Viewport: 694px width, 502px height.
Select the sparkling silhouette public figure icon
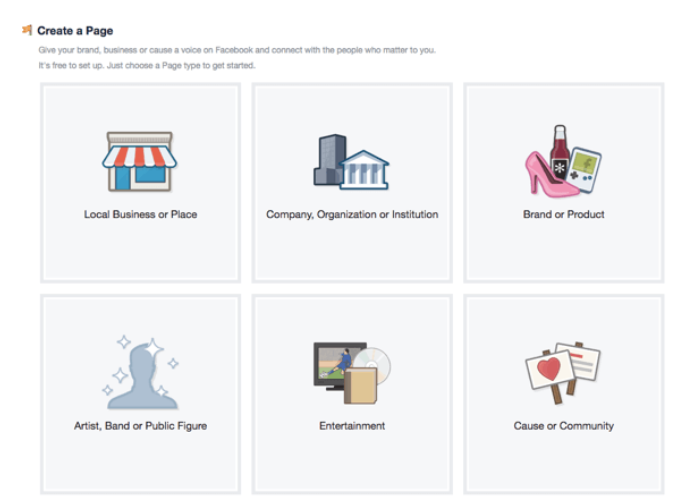point(140,372)
